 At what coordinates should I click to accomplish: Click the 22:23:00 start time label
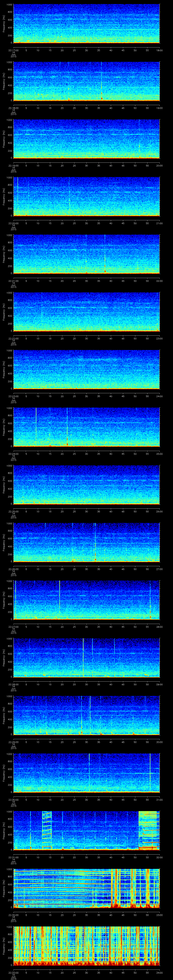13,396
